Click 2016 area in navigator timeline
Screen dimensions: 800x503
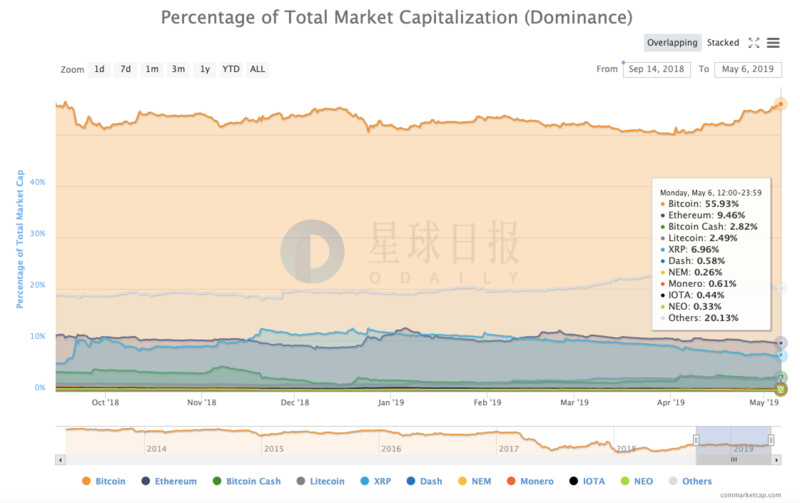coord(391,449)
